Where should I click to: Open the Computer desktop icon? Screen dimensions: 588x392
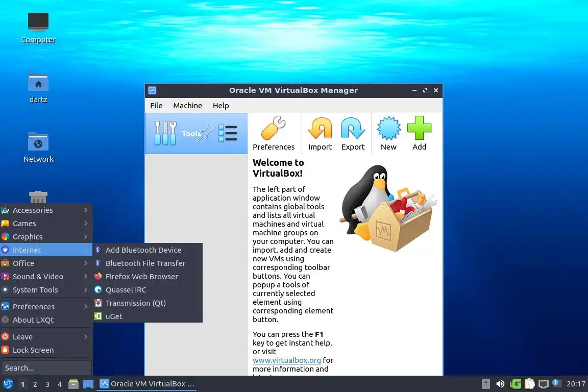pyautogui.click(x=38, y=28)
